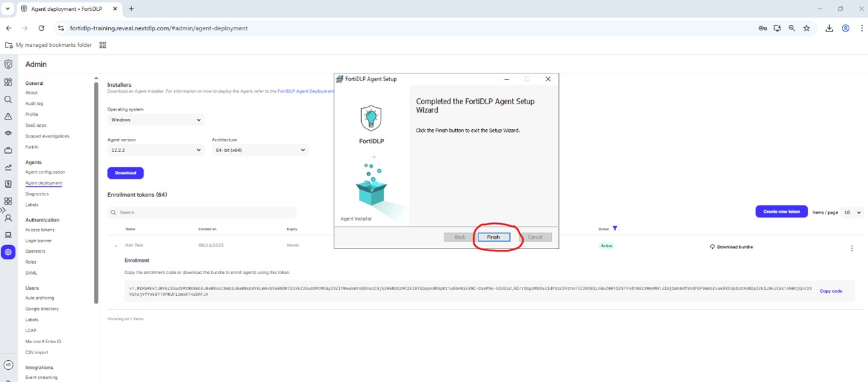Open the Architecture dropdown

click(260, 150)
